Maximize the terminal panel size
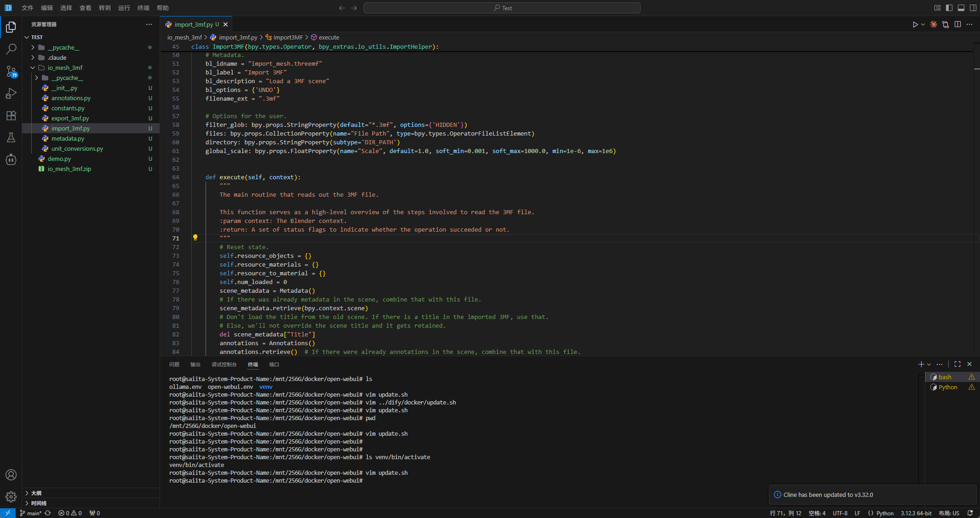This screenshot has width=980, height=518. pos(957,364)
